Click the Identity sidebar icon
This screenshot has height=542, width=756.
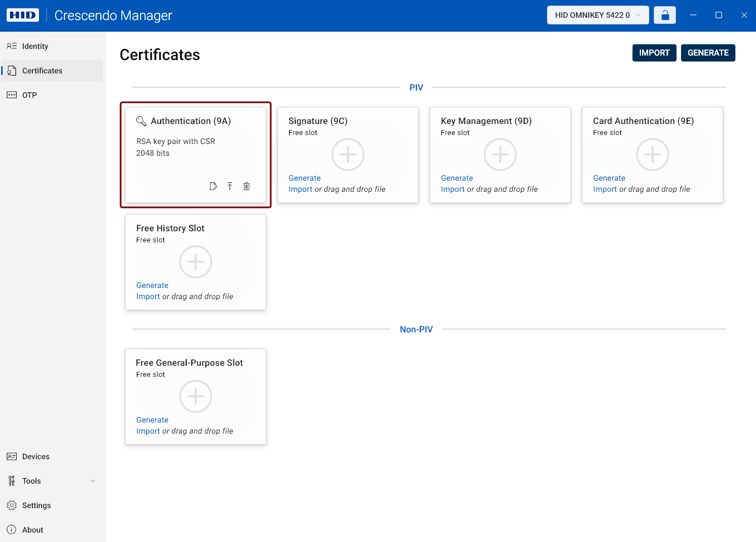point(12,46)
